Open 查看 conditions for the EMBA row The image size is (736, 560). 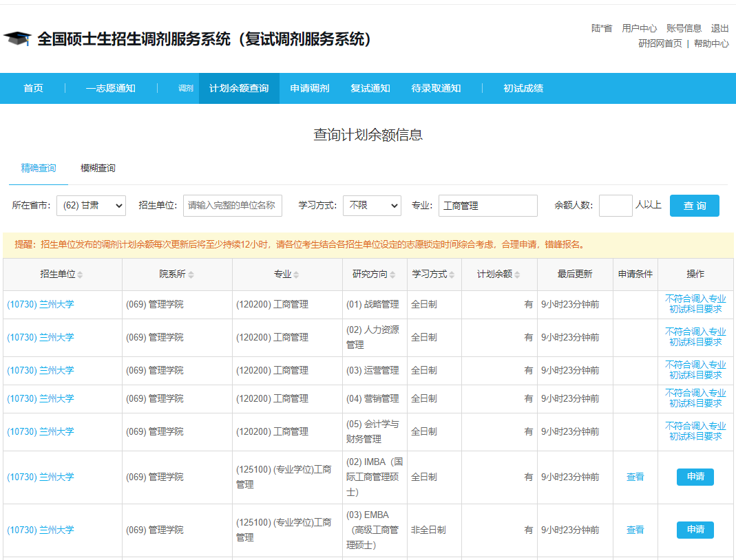coord(634,530)
